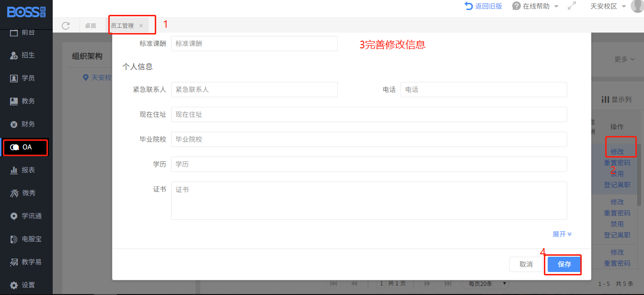The width and height of the screenshot is (644, 295).
Task: Close the 员工管理 tab
Action: [x=141, y=26]
